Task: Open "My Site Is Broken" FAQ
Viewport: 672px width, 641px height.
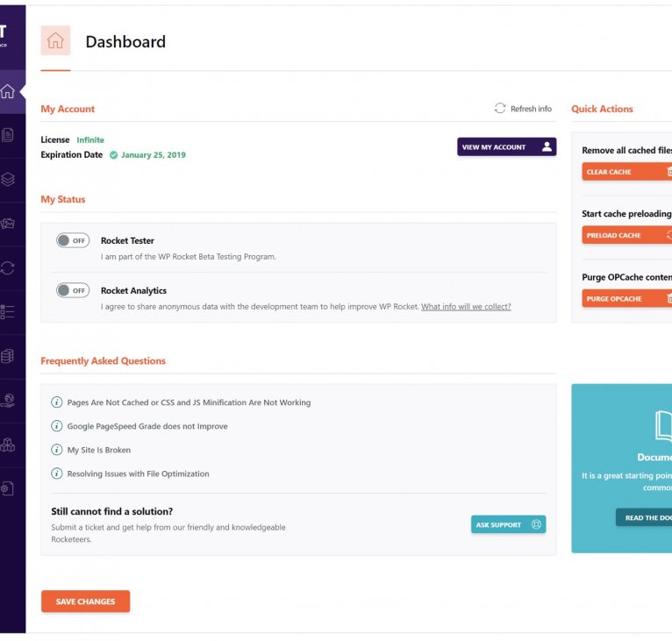Action: pos(99,450)
